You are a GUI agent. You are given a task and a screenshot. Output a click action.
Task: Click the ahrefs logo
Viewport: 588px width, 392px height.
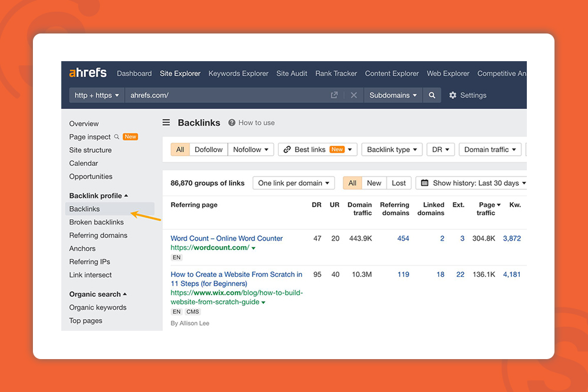(88, 73)
